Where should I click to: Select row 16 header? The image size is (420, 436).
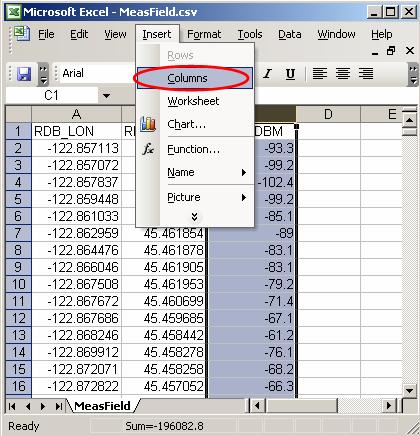point(19,386)
